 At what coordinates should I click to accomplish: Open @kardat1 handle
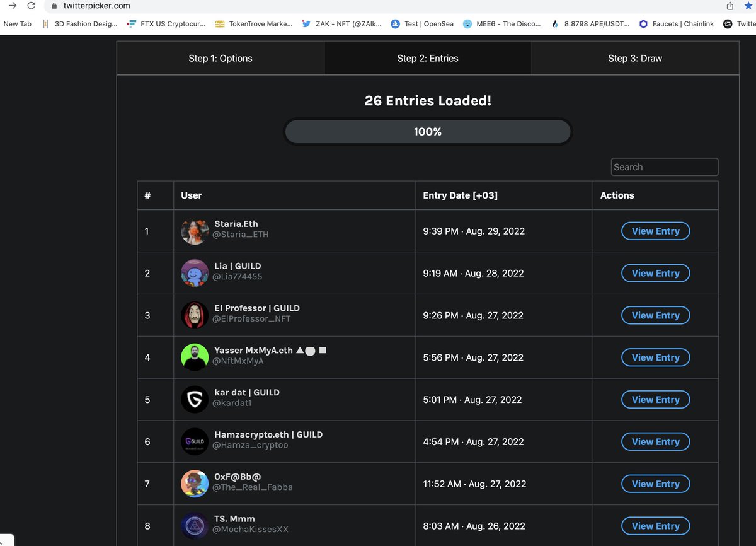[232, 403]
